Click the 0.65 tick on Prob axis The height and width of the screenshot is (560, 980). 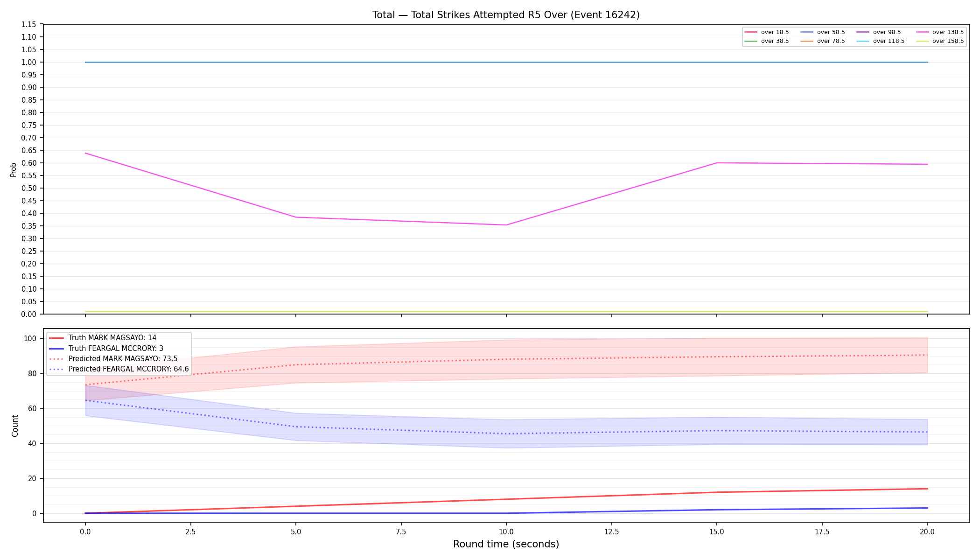click(x=29, y=150)
